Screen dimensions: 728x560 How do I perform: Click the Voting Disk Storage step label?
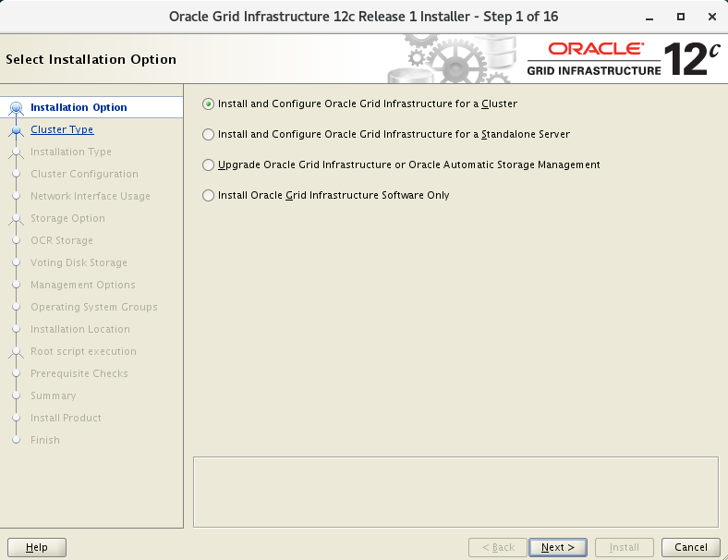tap(79, 262)
